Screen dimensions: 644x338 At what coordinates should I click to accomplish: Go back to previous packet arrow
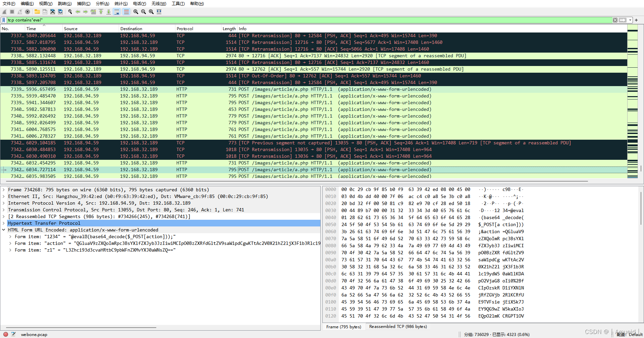(78, 12)
